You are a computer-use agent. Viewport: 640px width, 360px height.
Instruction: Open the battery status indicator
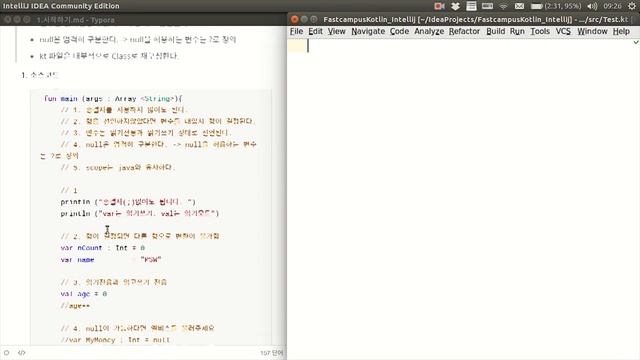click(x=556, y=6)
